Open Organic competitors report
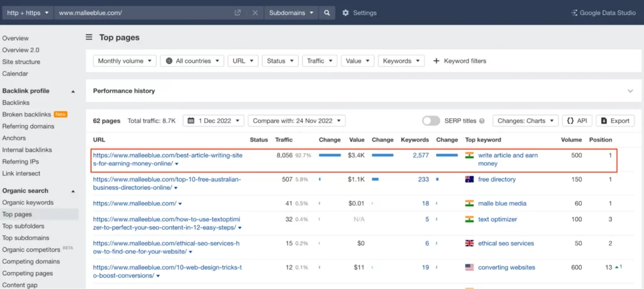Screen dimensions: 644x289 (31, 249)
